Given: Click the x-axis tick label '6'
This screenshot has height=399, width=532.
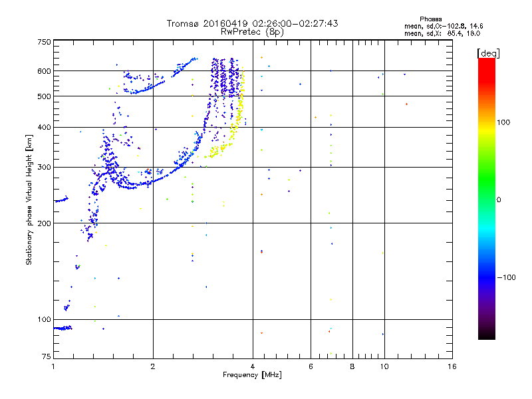Looking at the screenshot, I should pyautogui.click(x=311, y=366).
